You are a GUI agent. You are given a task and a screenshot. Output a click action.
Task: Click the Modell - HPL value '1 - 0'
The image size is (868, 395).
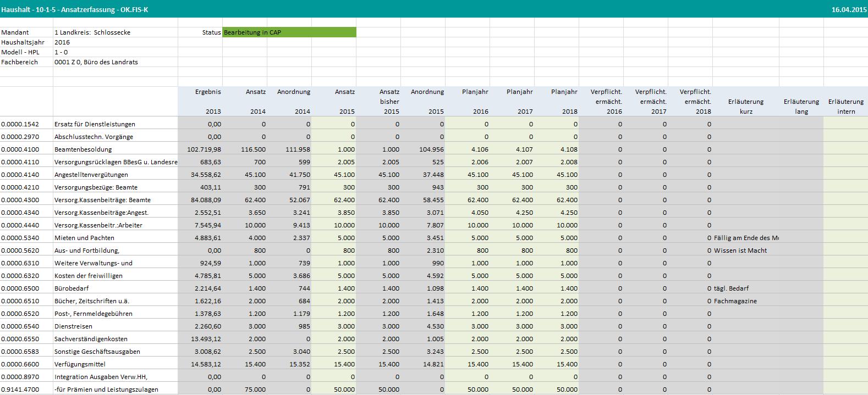click(61, 52)
